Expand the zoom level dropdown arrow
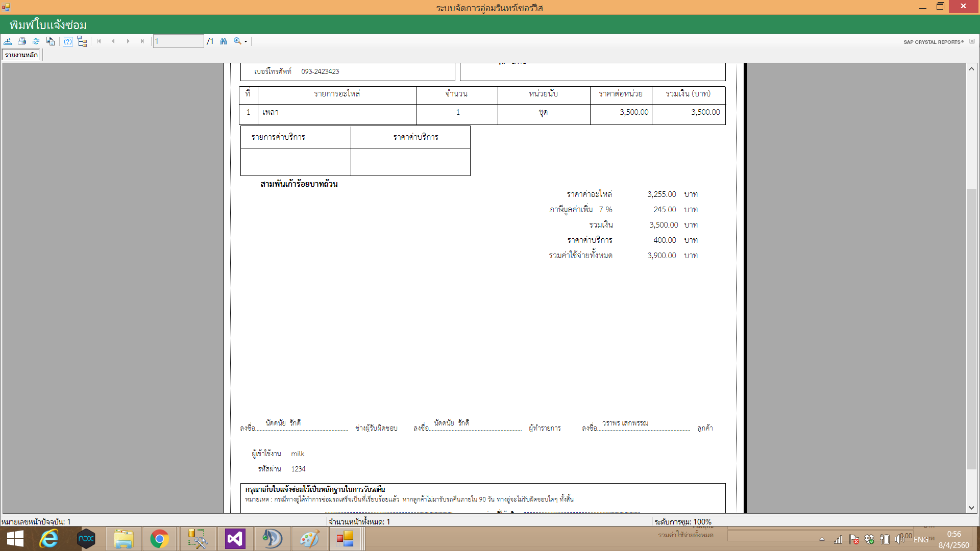Viewport: 980px width, 551px height. (x=246, y=42)
